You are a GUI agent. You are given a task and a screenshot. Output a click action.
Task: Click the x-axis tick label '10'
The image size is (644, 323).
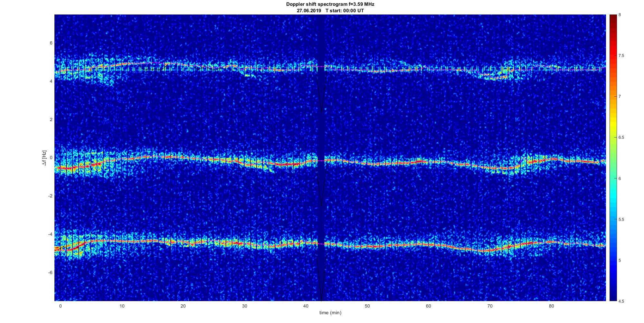122,306
